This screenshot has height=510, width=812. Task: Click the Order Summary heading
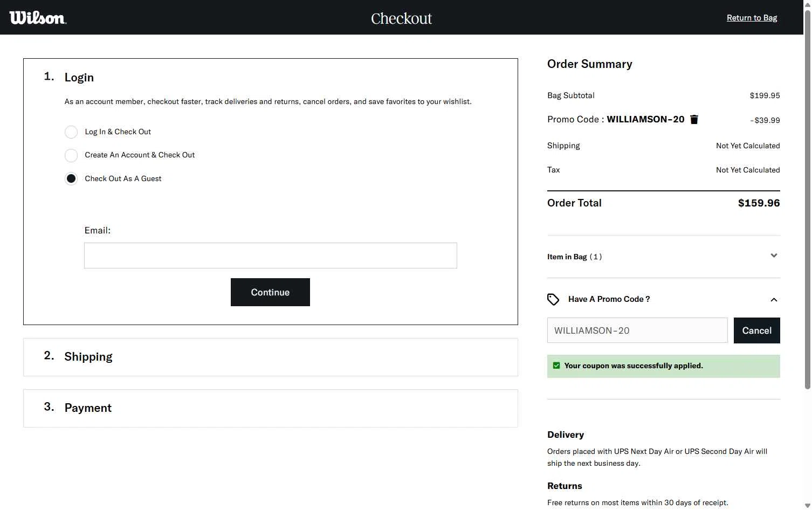click(590, 64)
